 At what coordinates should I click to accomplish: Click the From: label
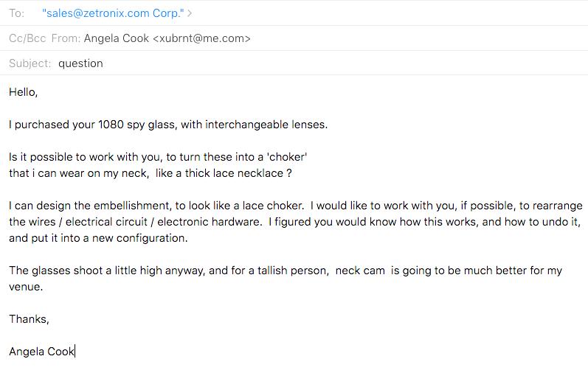click(x=66, y=38)
